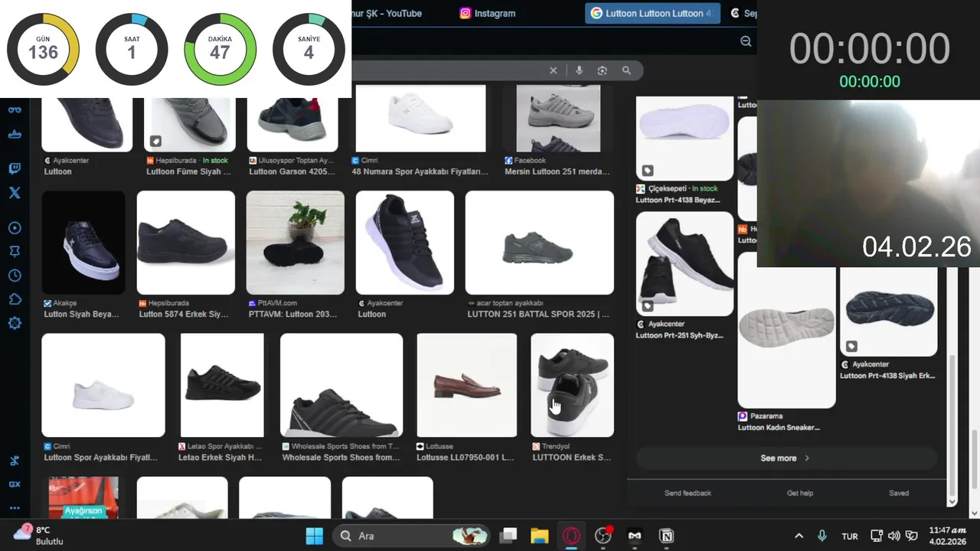This screenshot has height=551, width=980.
Task: Open Task View from the taskbar
Action: [508, 536]
